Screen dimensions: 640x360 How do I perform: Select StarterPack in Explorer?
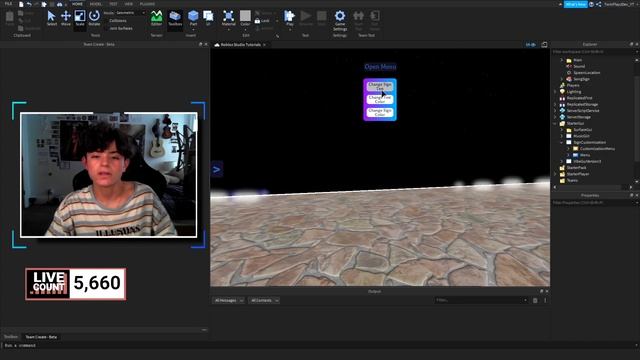(x=576, y=168)
